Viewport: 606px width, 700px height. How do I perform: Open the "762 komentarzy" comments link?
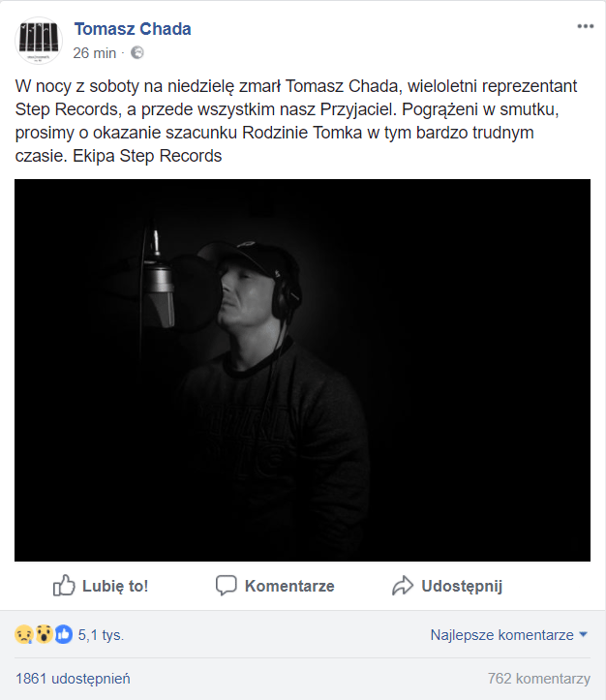pos(539,679)
